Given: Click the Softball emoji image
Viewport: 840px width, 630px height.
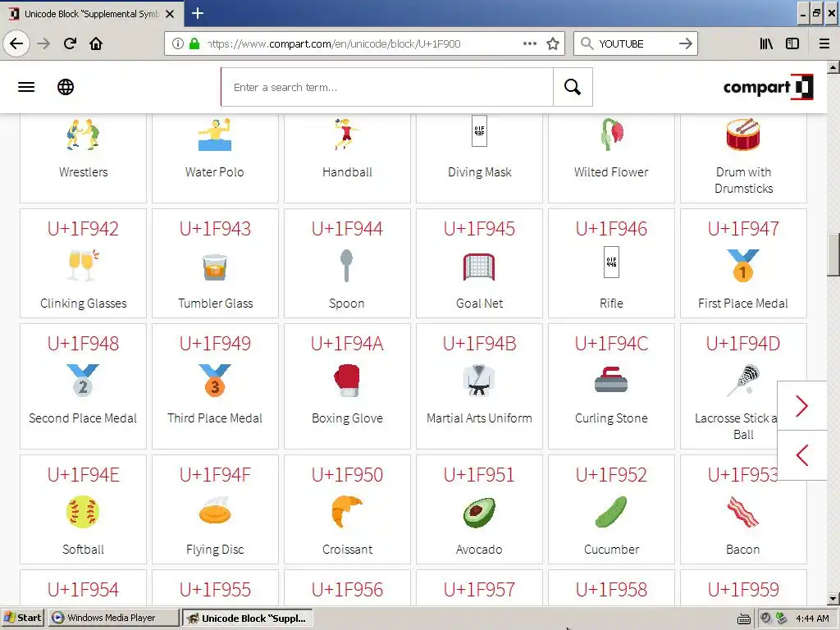Looking at the screenshot, I should 83,512.
